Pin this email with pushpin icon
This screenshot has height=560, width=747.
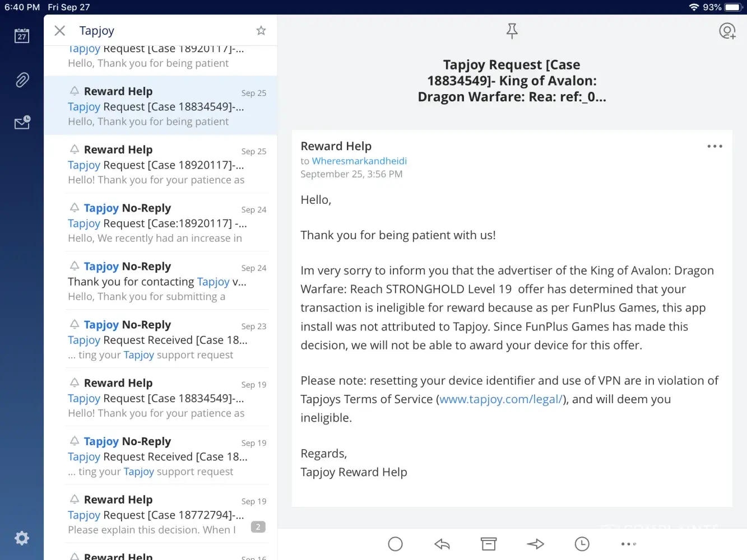click(x=512, y=31)
